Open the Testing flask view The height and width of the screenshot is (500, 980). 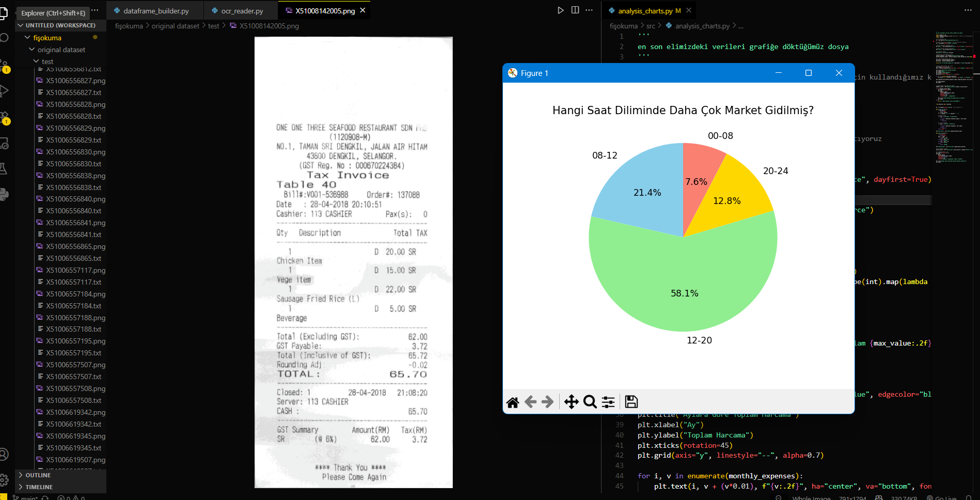pyautogui.click(x=3, y=168)
